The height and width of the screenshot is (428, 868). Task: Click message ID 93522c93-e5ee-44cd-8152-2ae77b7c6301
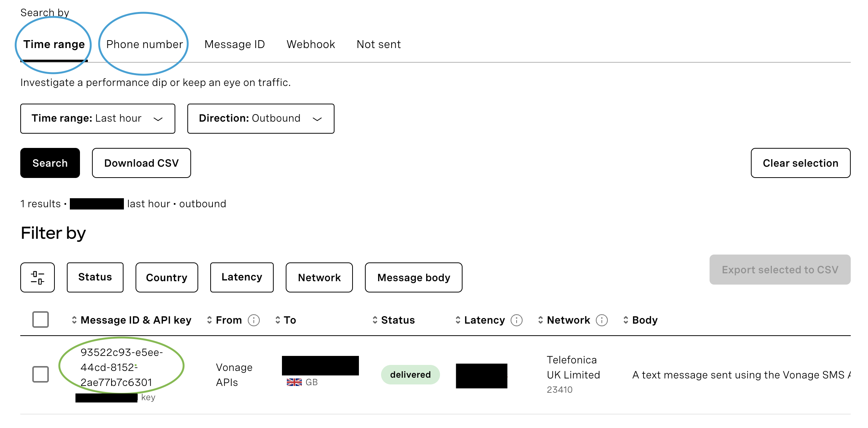(121, 367)
